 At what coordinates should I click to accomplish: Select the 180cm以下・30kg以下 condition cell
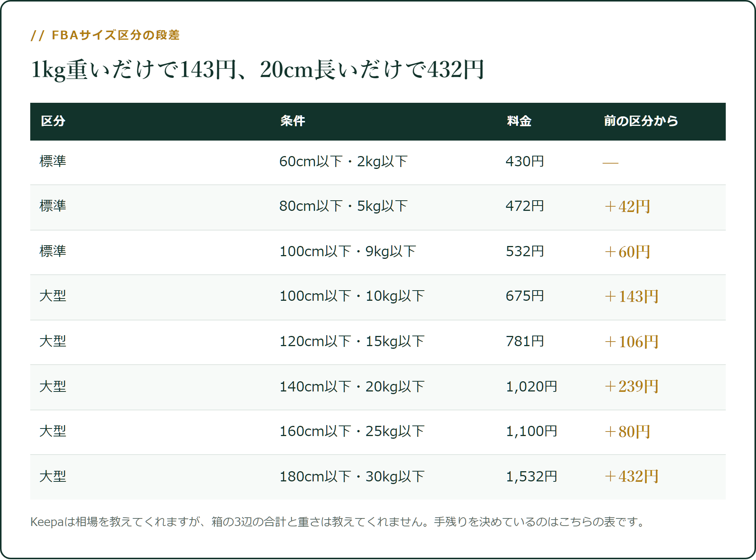coord(352,477)
